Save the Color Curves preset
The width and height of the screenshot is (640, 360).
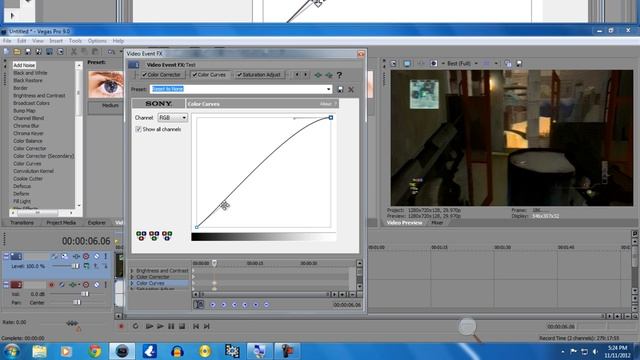pos(340,89)
